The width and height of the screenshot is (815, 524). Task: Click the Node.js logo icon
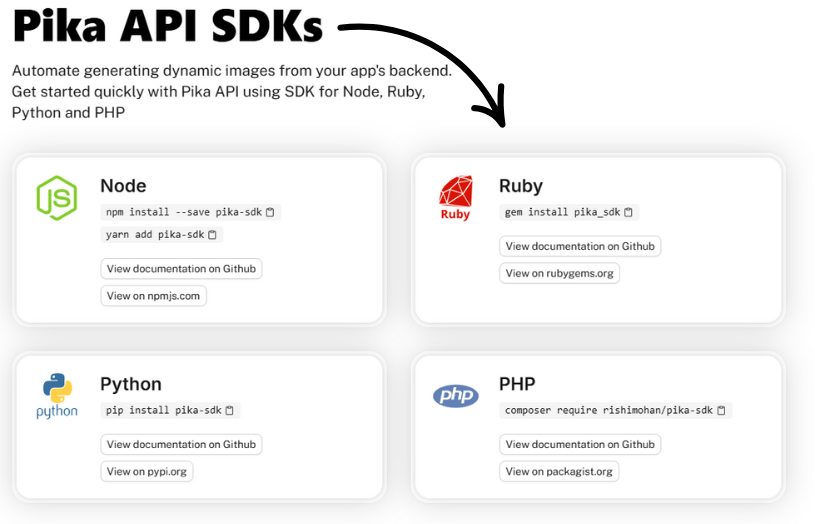click(57, 198)
